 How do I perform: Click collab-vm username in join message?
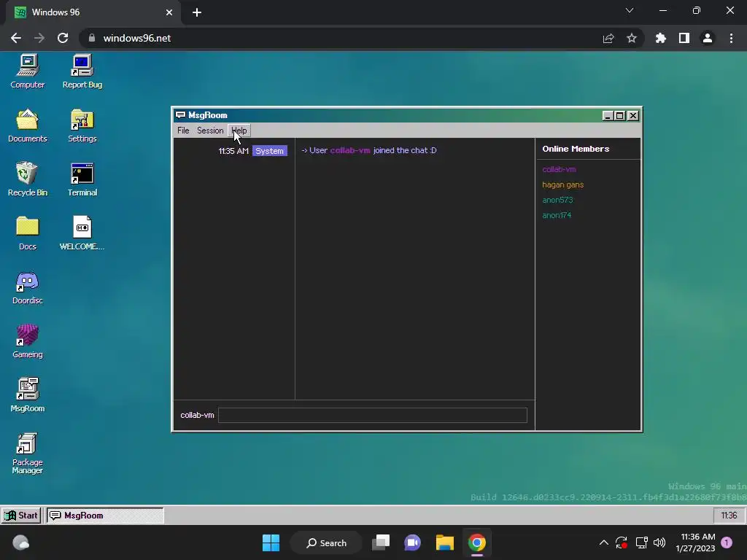point(350,150)
